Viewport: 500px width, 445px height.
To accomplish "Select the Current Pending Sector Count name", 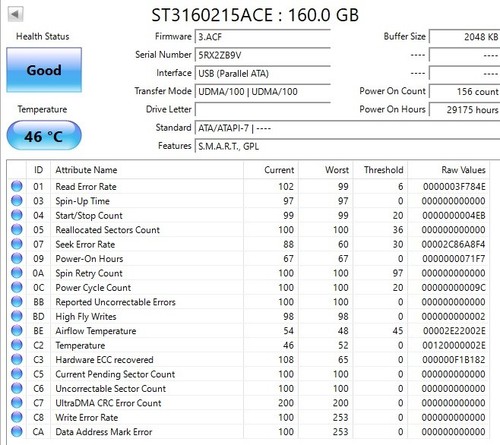I will 115,374.
